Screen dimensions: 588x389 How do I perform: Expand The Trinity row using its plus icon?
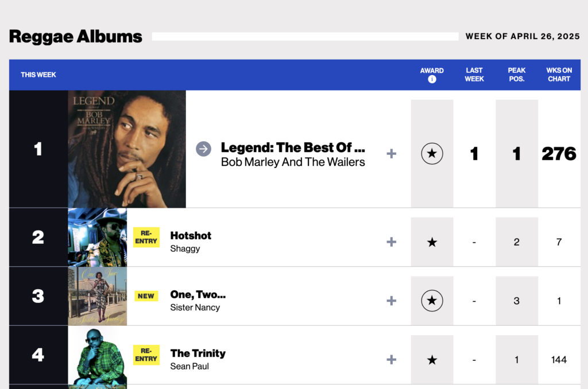click(x=391, y=359)
